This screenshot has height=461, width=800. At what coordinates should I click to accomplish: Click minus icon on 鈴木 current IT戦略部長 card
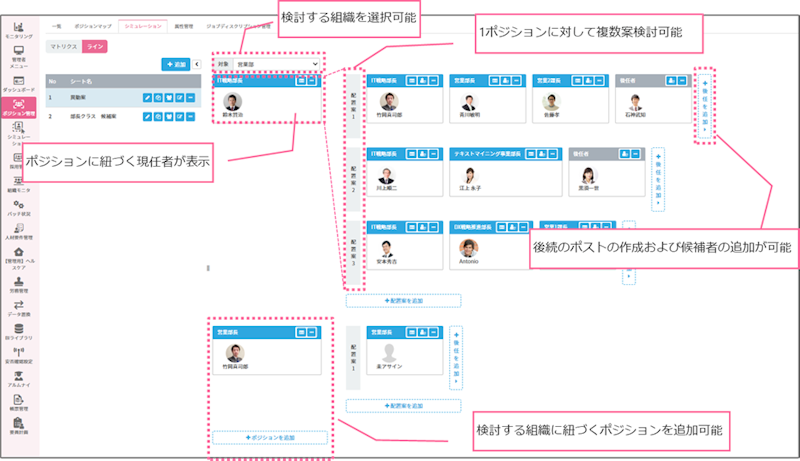(312, 81)
